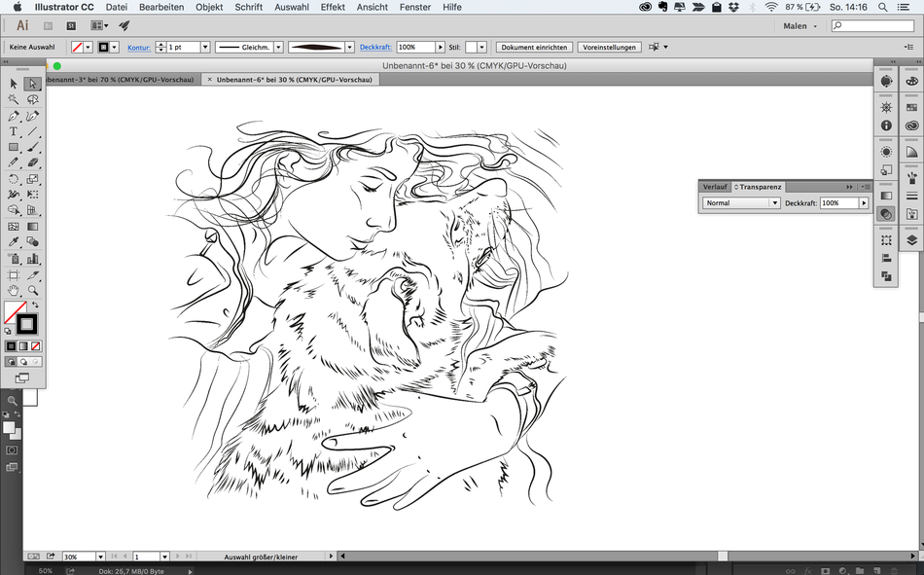Select the Column Graph tool
Image resolution: width=924 pixels, height=575 pixels.
[32, 258]
